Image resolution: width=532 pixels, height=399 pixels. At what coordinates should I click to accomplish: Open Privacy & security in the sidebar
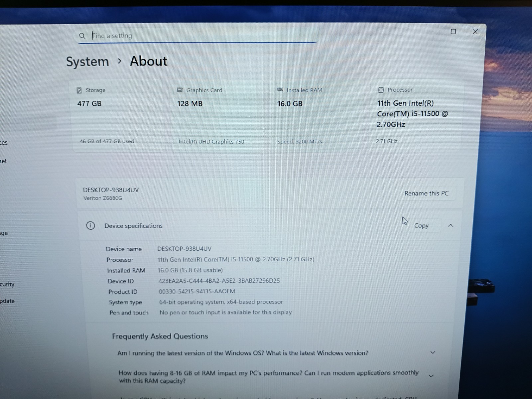pos(7,284)
